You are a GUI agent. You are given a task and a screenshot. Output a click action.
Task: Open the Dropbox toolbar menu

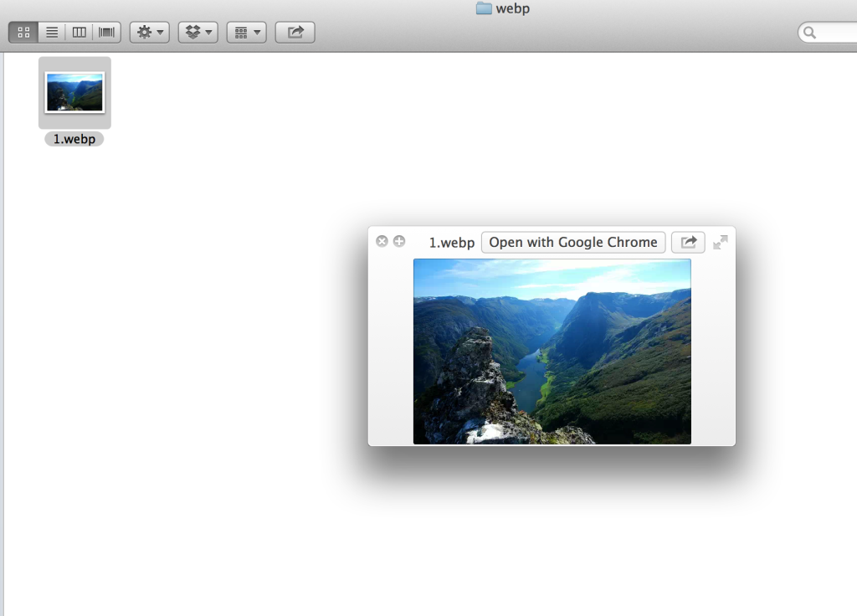click(198, 32)
